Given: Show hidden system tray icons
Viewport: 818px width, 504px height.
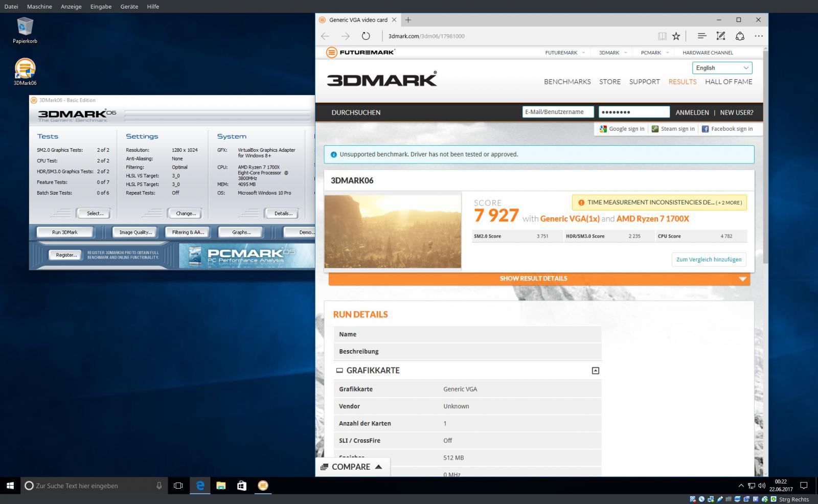Looking at the screenshot, I should (x=741, y=486).
